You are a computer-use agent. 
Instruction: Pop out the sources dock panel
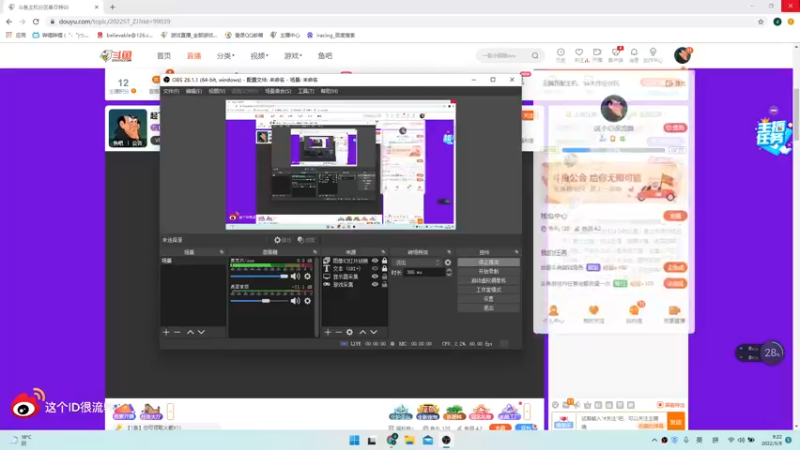pos(383,252)
